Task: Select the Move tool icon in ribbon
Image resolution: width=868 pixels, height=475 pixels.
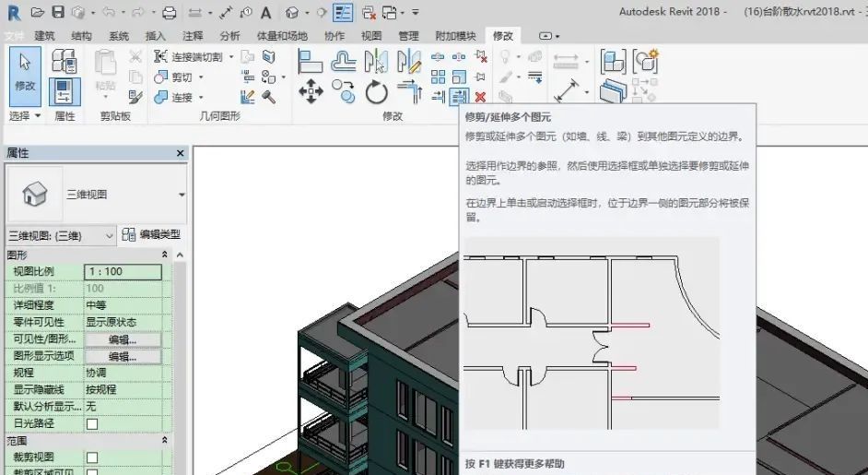Action: pyautogui.click(x=311, y=91)
